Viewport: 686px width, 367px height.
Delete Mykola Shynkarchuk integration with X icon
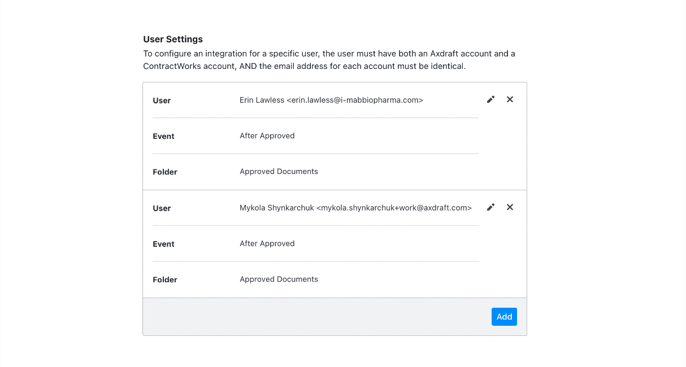510,207
